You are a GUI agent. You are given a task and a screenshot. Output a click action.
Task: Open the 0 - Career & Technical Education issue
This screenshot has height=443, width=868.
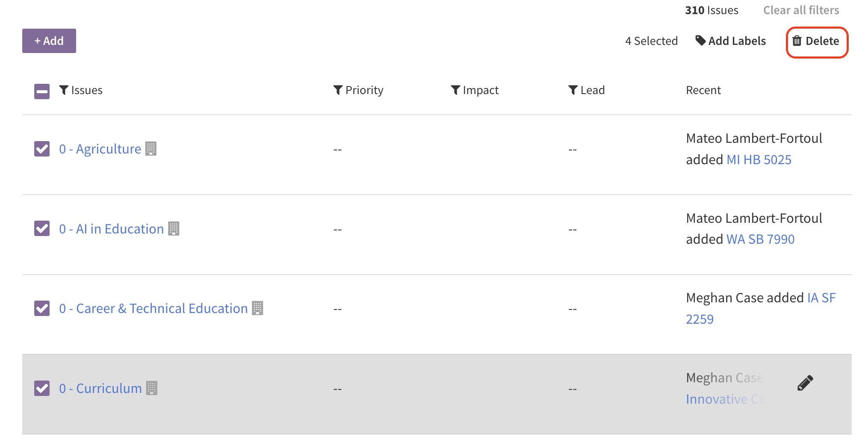click(x=154, y=308)
